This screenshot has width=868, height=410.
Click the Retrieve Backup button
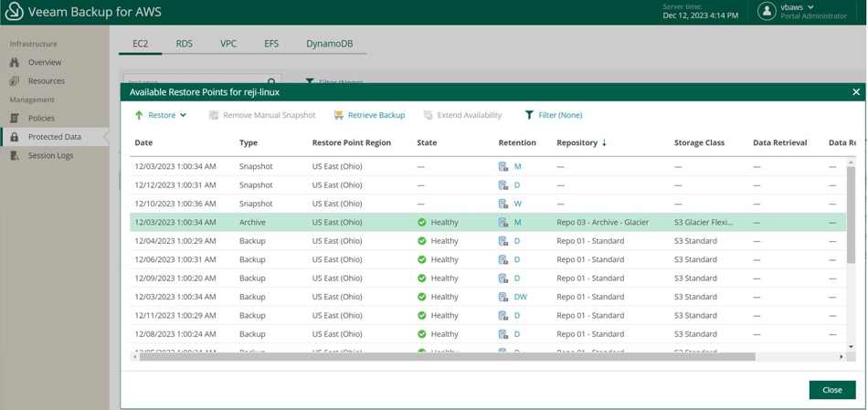(x=369, y=115)
